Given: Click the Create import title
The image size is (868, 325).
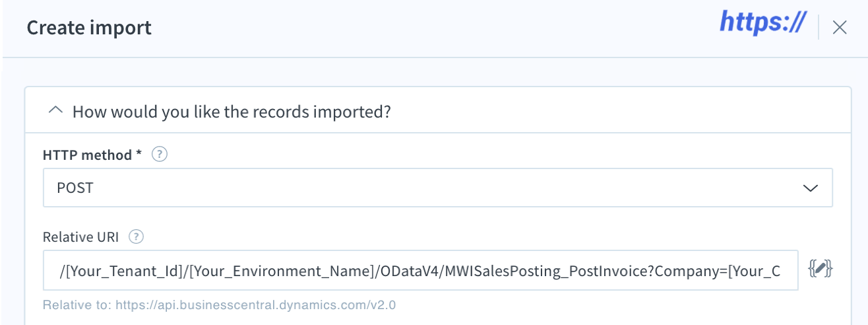Looking at the screenshot, I should click(x=89, y=28).
